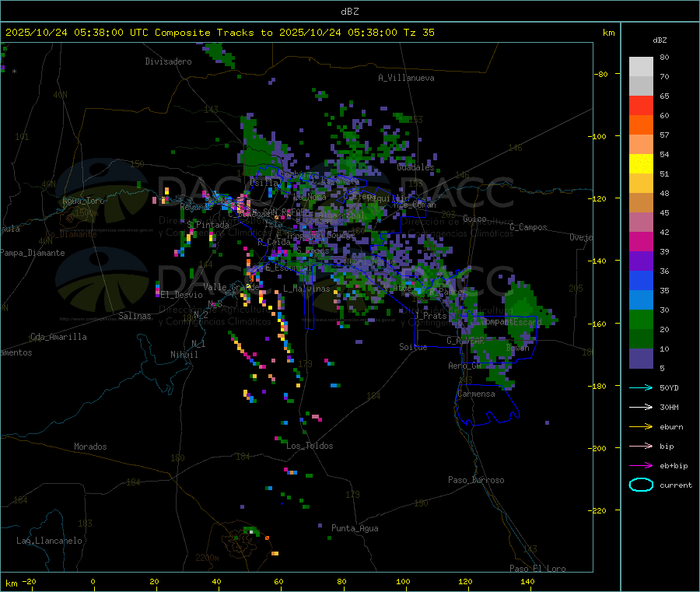Screen dimensions: 700x592
Task: Click the 39-42 dBZ magenta swatch
Action: pyautogui.click(x=641, y=241)
